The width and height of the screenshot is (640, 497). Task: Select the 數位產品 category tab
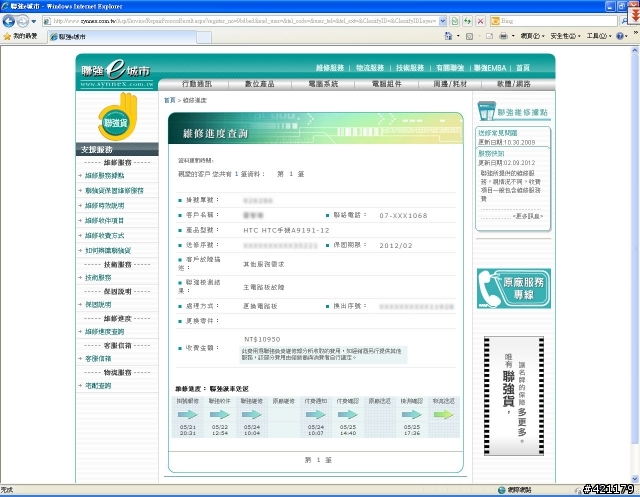pyautogui.click(x=260, y=84)
